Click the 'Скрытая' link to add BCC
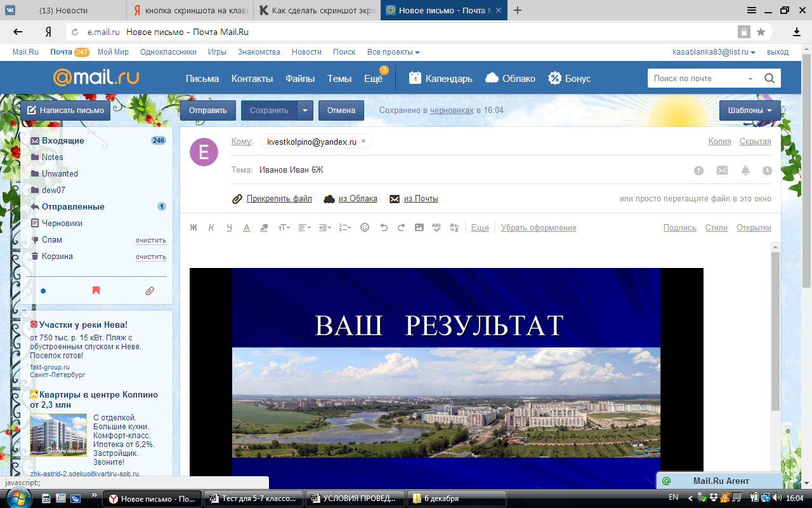This screenshot has height=508, width=812. click(756, 142)
